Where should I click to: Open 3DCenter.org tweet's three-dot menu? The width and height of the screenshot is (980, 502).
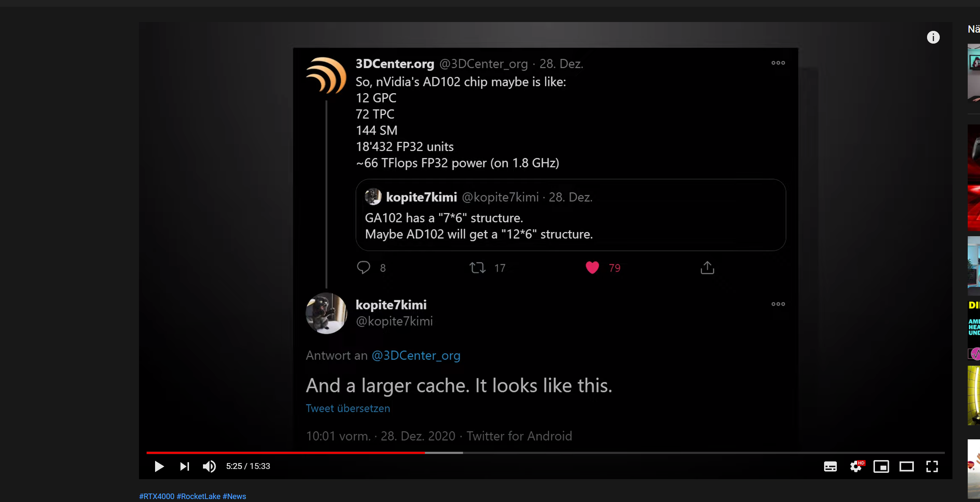tap(778, 63)
